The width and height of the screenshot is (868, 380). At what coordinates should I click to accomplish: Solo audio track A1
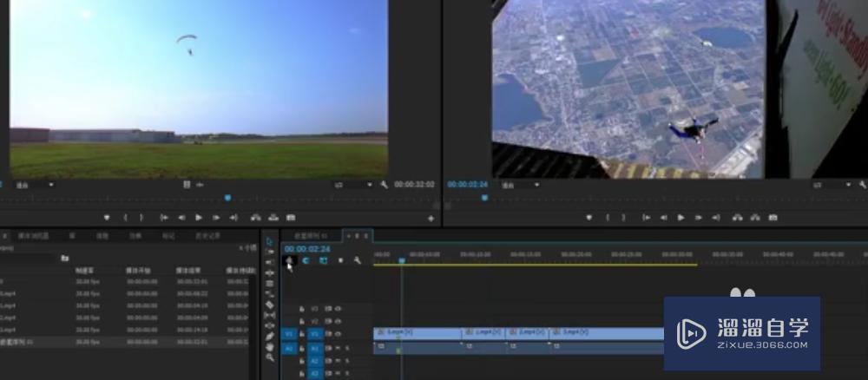(x=347, y=348)
